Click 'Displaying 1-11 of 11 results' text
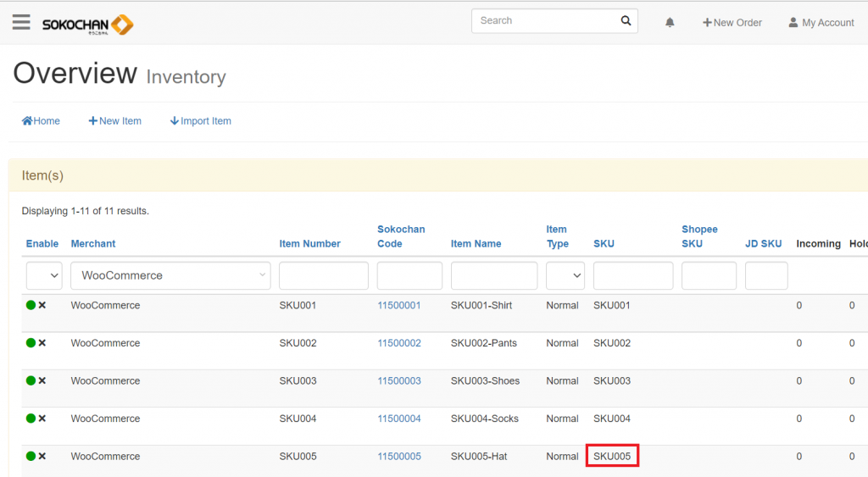Screen dimensions: 868x477 click(x=86, y=211)
